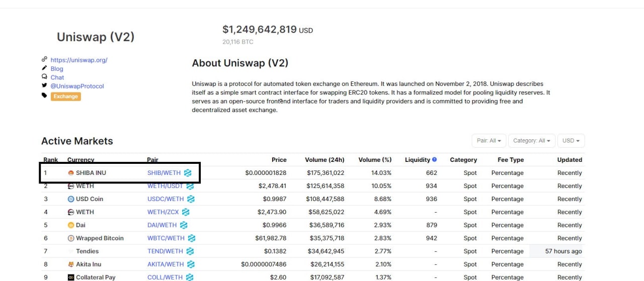Click the Fee Type column header

click(511, 160)
